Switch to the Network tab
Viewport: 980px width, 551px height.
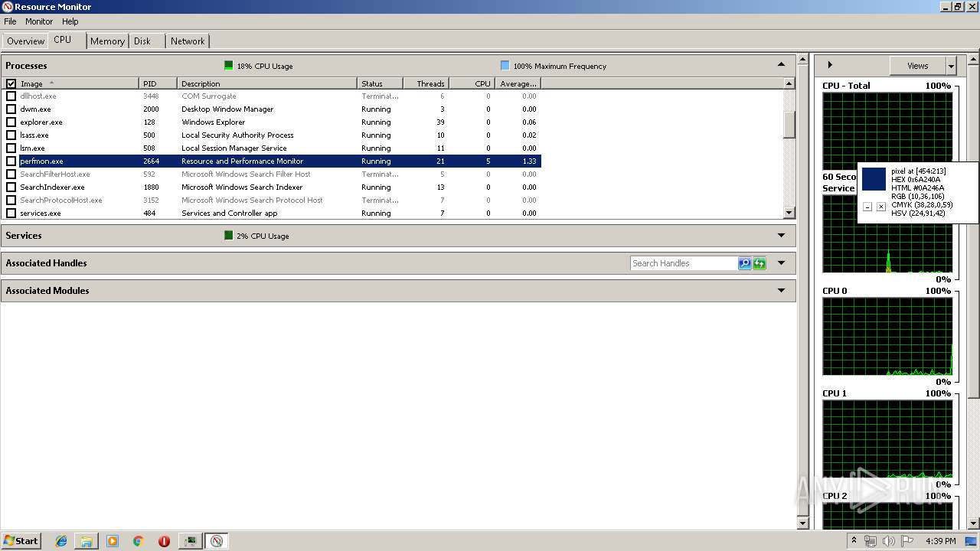188,41
